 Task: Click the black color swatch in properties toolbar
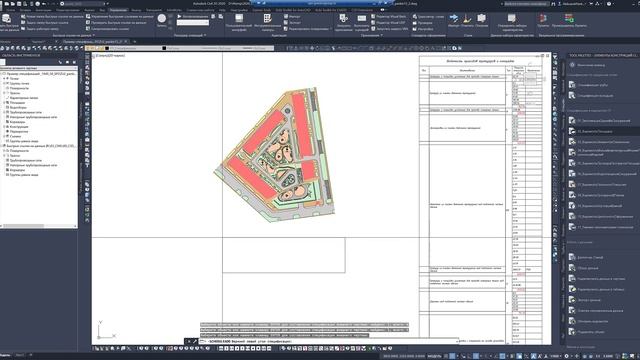pyautogui.click(x=164, y=48)
